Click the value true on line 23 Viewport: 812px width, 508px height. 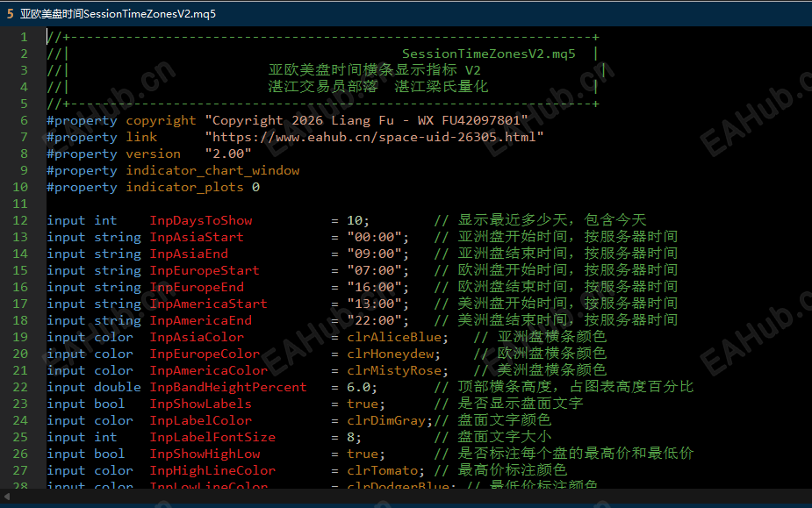(x=363, y=404)
